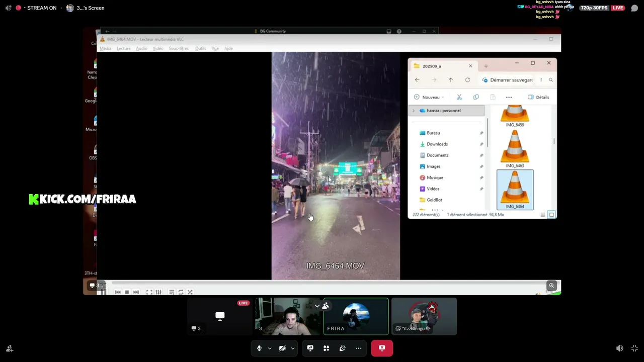The width and height of the screenshot is (644, 362).
Task: Select the LIVE screen share tile
Action: point(219,316)
